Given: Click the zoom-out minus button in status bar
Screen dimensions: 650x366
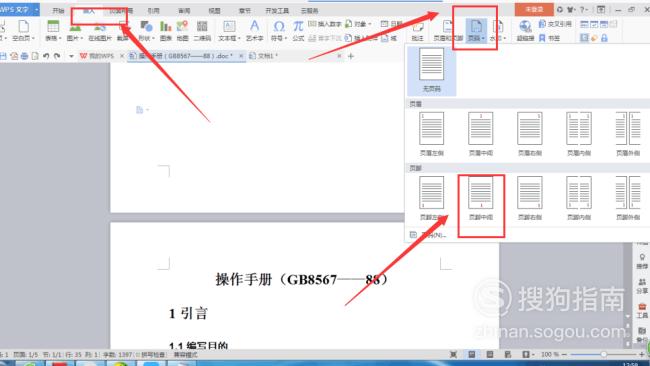Looking at the screenshot, I should 564,355.
